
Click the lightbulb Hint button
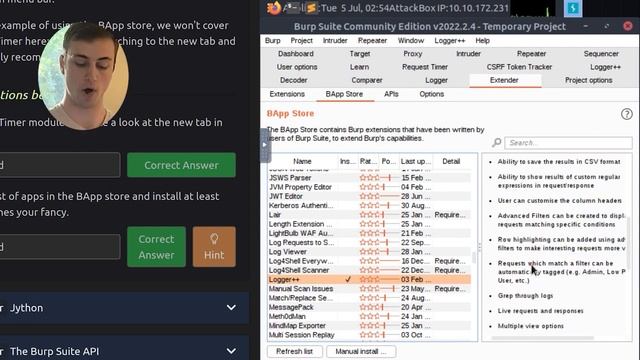click(214, 247)
